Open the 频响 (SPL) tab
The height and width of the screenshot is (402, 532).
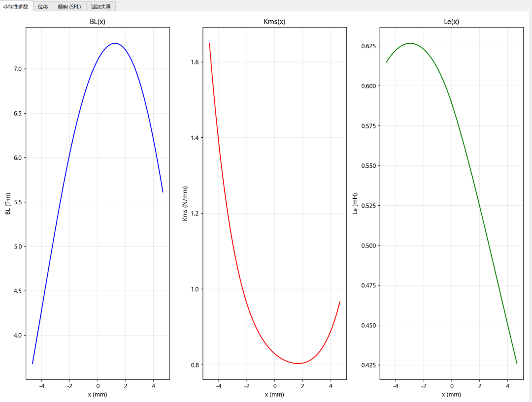pyautogui.click(x=69, y=6)
